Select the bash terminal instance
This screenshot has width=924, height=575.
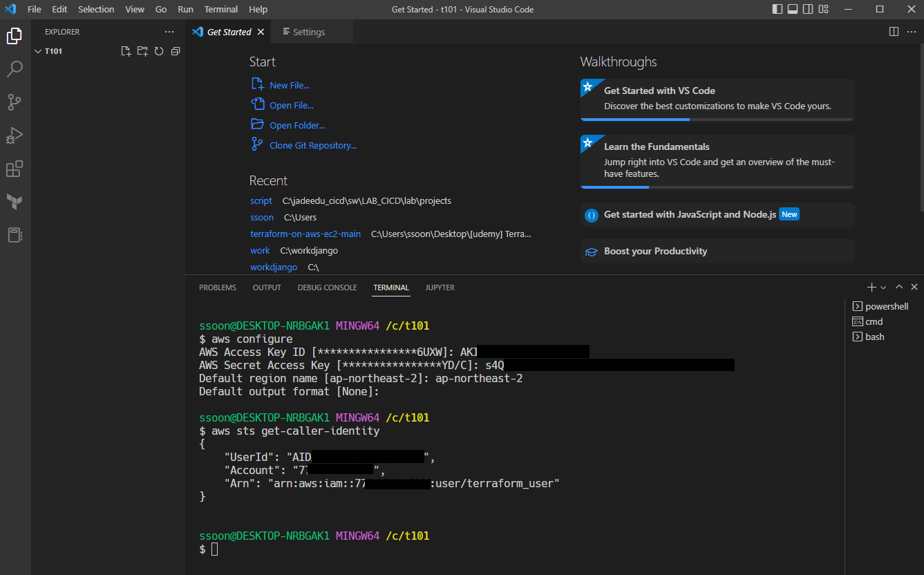(x=885, y=337)
